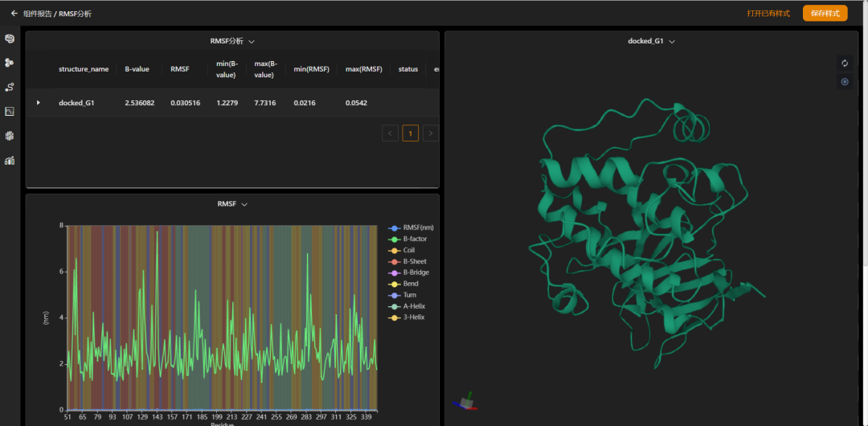Select the S-shaped path sidebar icon
The width and height of the screenshot is (868, 426).
10,87
